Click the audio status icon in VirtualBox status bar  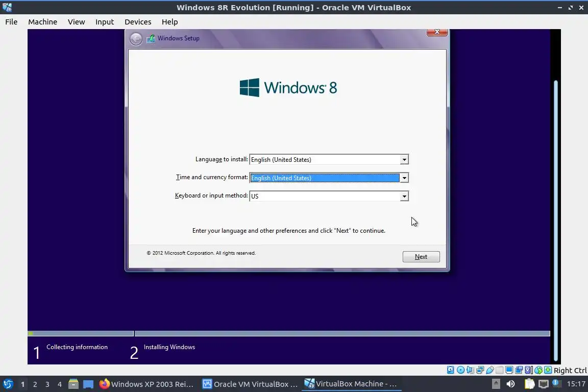pos(470,370)
